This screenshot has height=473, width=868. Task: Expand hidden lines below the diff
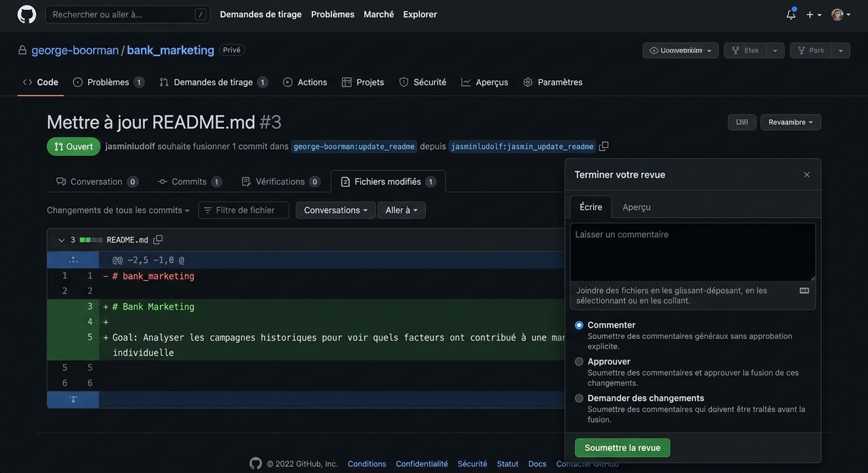pos(73,399)
